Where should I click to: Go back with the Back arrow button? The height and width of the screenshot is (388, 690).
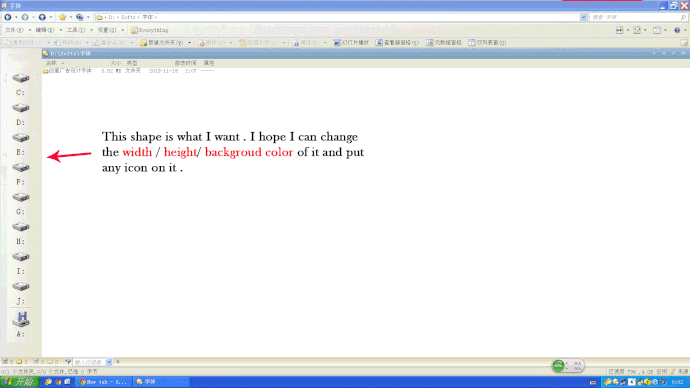tap(7, 17)
